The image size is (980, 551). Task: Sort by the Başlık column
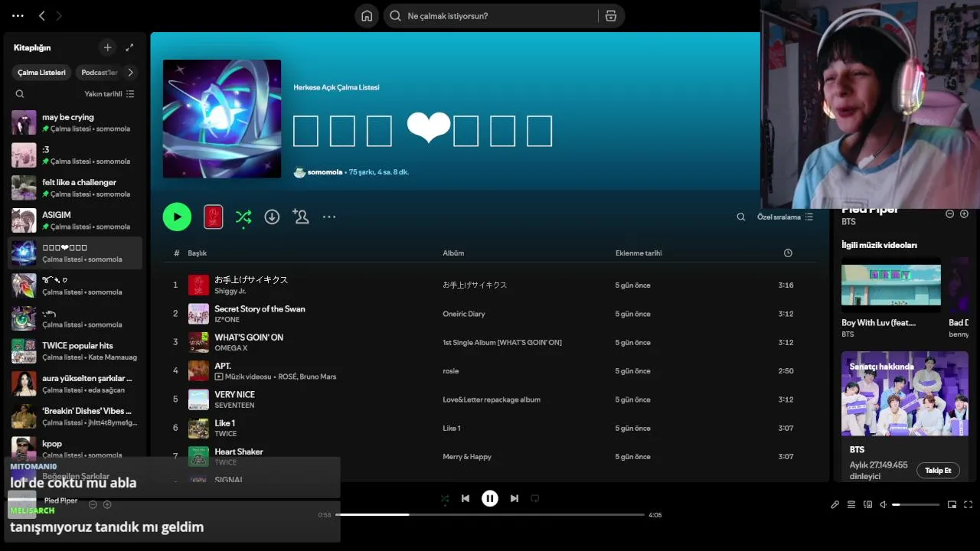click(x=198, y=253)
